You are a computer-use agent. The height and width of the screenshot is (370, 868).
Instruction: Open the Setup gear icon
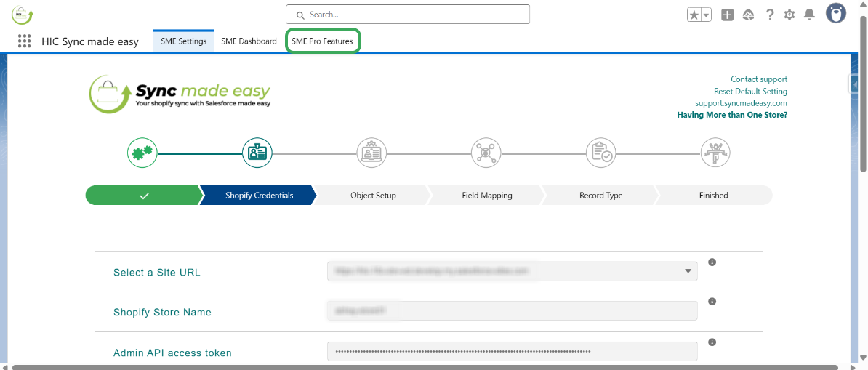[789, 15]
